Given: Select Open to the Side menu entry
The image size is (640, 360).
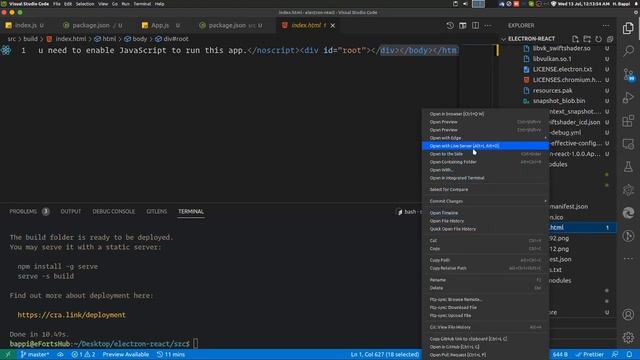Looking at the screenshot, I should [x=485, y=154].
